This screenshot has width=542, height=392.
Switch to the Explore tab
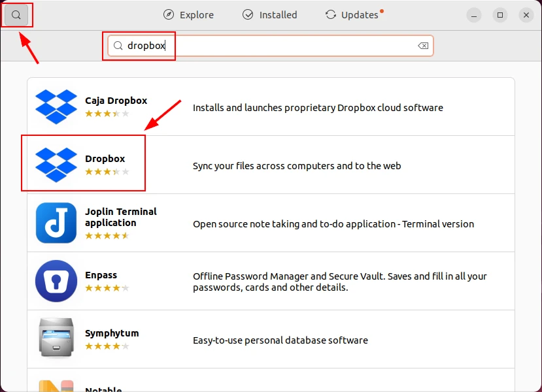(188, 14)
